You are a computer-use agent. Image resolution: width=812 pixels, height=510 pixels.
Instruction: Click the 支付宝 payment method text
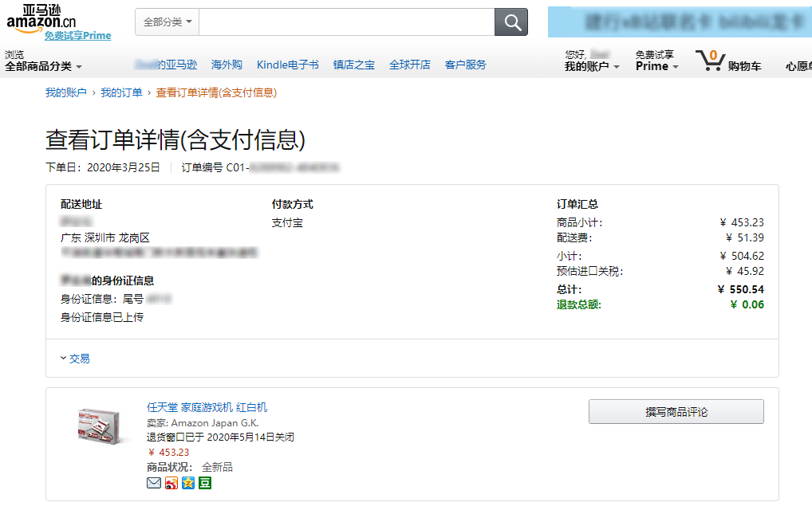tap(287, 223)
